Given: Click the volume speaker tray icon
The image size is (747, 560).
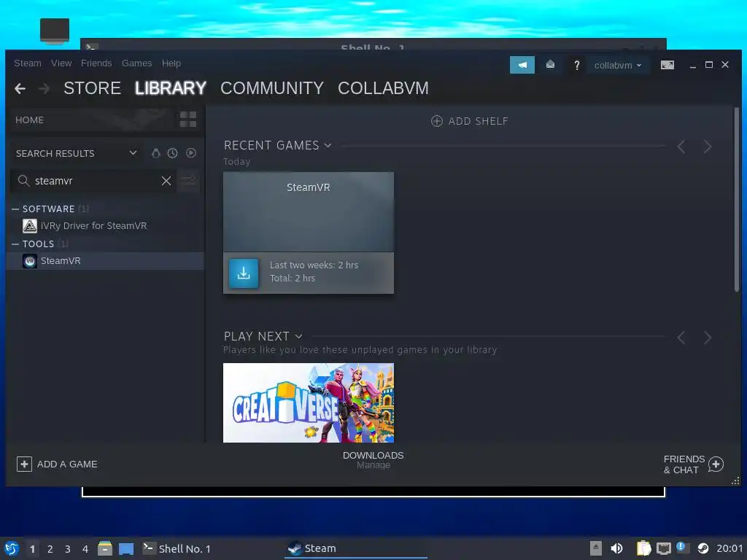Looking at the screenshot, I should [x=616, y=548].
